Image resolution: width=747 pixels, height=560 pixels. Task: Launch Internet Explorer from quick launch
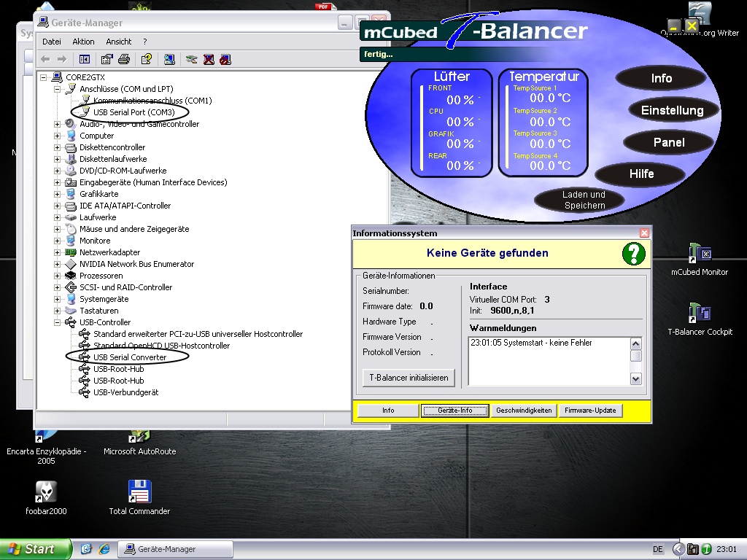point(104,549)
